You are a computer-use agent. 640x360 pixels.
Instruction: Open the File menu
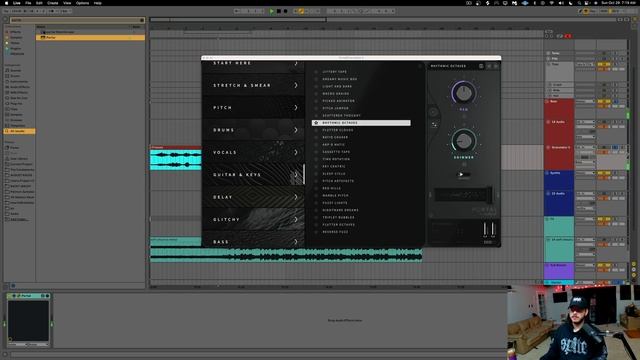pos(28,3)
